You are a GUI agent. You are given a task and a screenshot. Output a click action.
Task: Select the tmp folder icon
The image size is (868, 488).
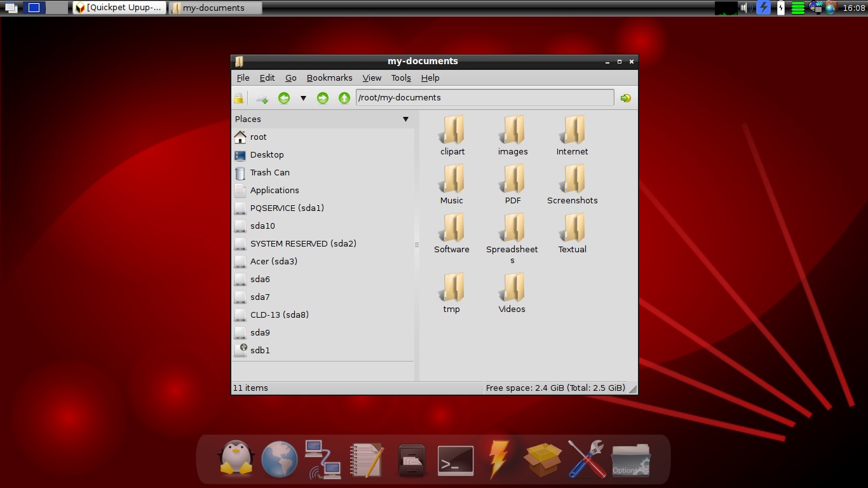[452, 287]
